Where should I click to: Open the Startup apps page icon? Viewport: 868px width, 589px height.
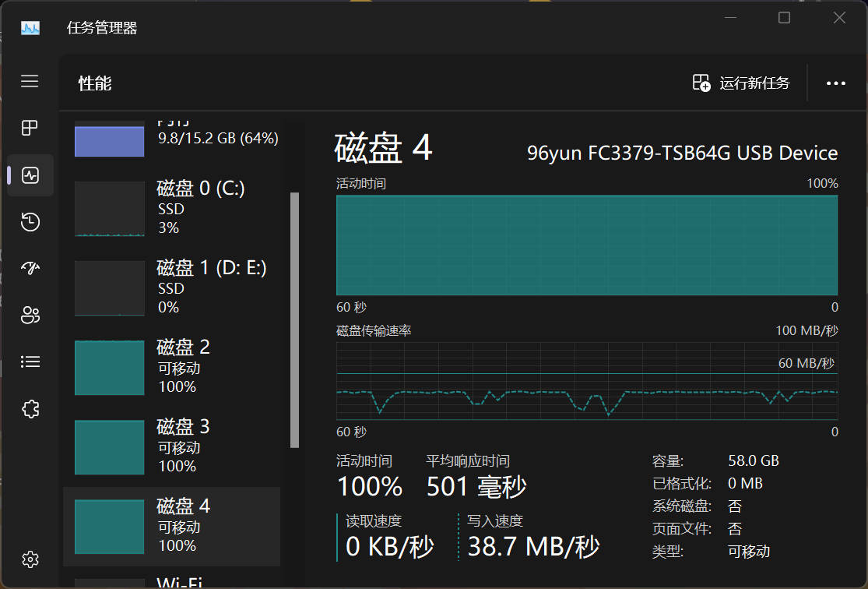point(30,269)
